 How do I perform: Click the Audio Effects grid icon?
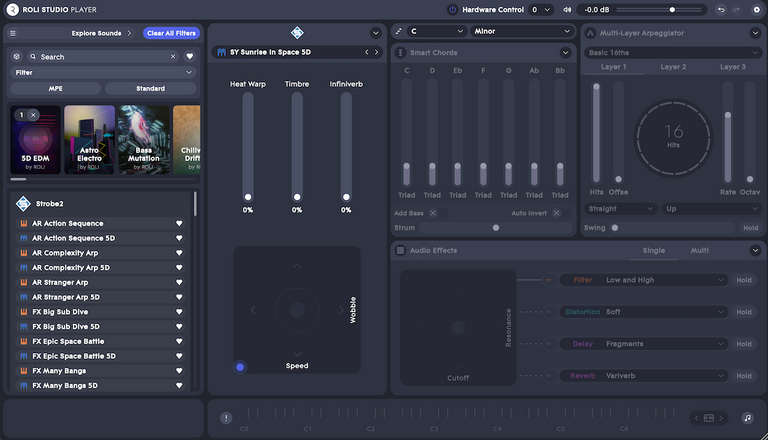pyautogui.click(x=400, y=250)
